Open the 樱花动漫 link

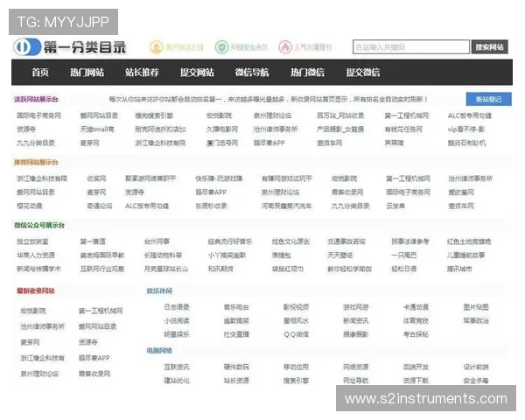(30, 206)
